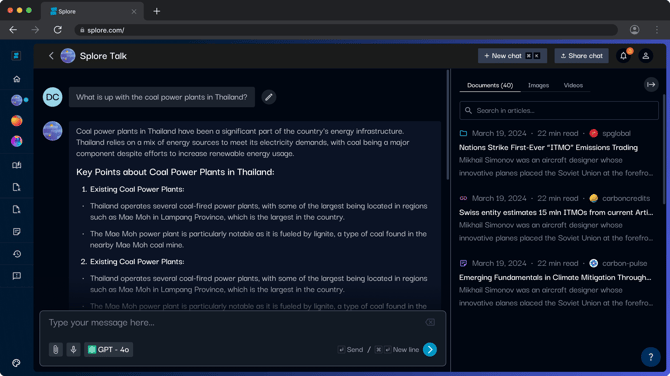Open theme palette icon at sidebar bottom
This screenshot has height=376, width=670.
coord(16,363)
